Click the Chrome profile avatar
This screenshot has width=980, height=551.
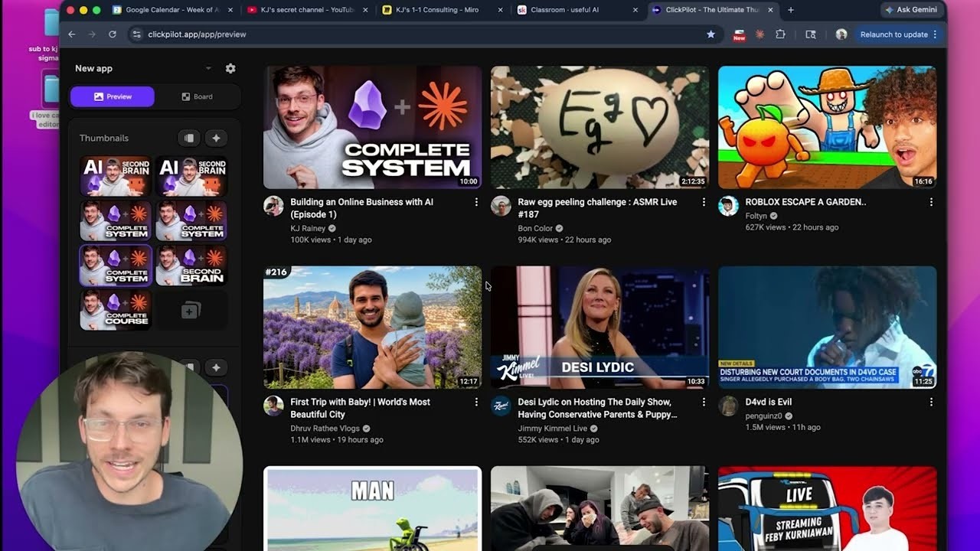tap(841, 34)
